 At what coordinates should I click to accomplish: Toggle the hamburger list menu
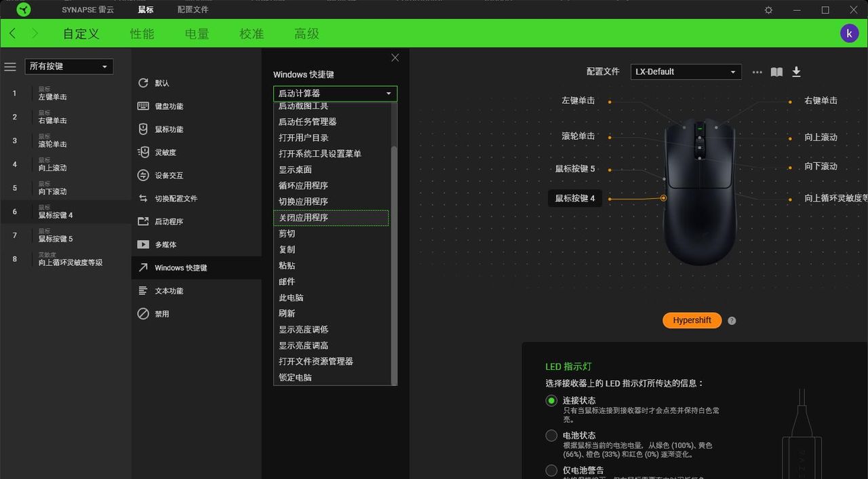tap(10, 66)
